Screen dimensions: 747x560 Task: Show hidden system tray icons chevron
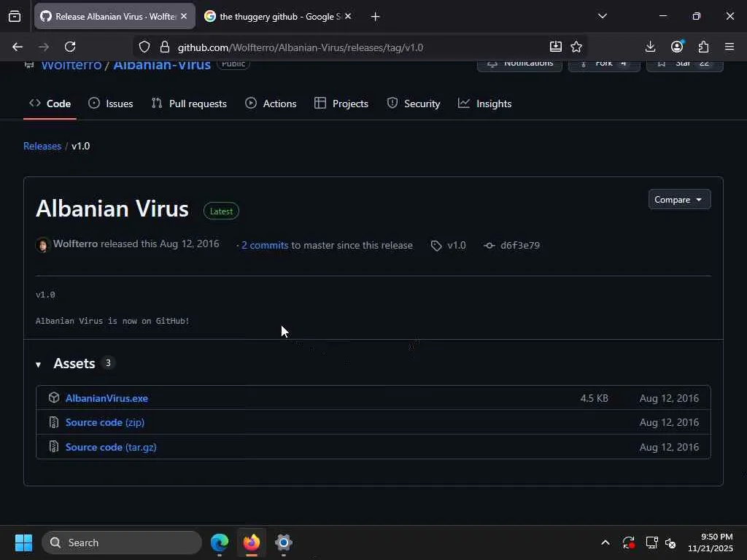[605, 542]
